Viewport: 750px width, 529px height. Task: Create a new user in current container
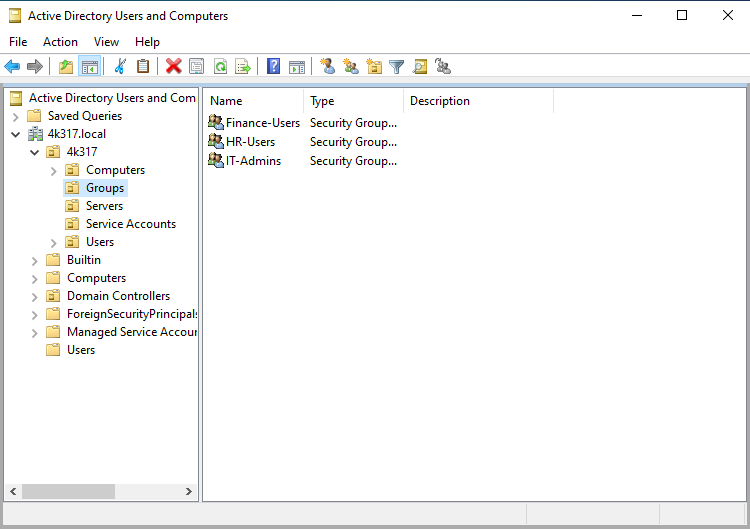click(328, 66)
